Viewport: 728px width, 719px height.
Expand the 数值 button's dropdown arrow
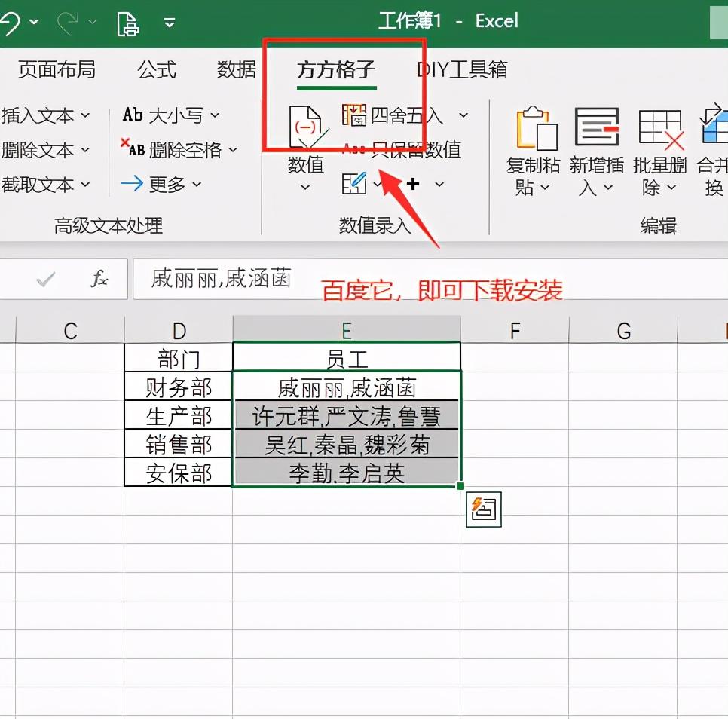(305, 188)
